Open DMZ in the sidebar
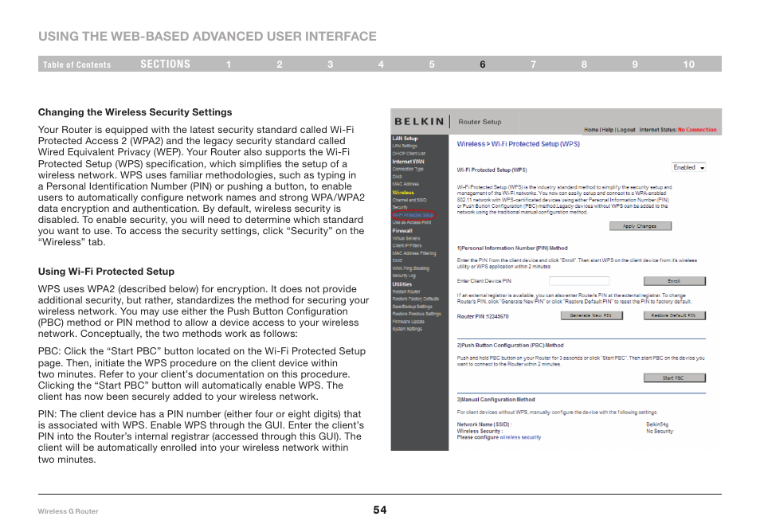This screenshot has width=760, height=532. tap(398, 260)
